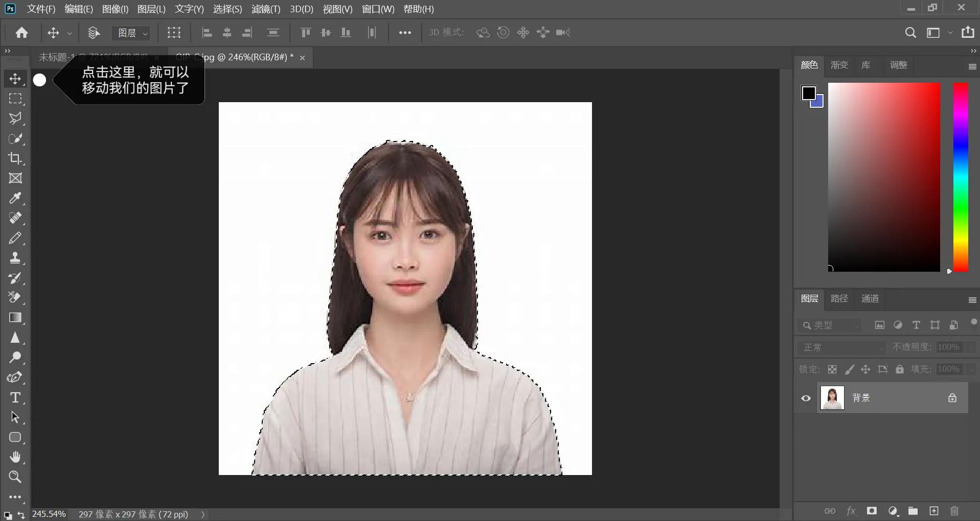
Task: Open the Add layer style fx menu
Action: (x=851, y=511)
